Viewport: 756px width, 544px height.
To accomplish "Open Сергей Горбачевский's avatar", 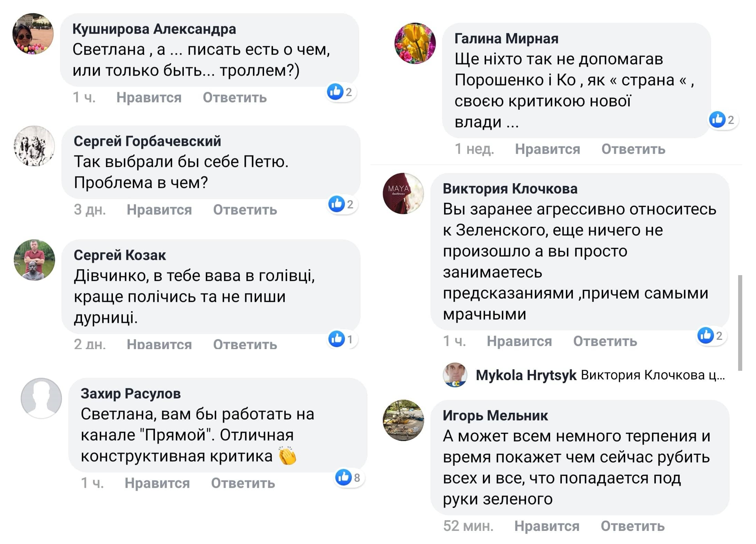I will point(34,146).
